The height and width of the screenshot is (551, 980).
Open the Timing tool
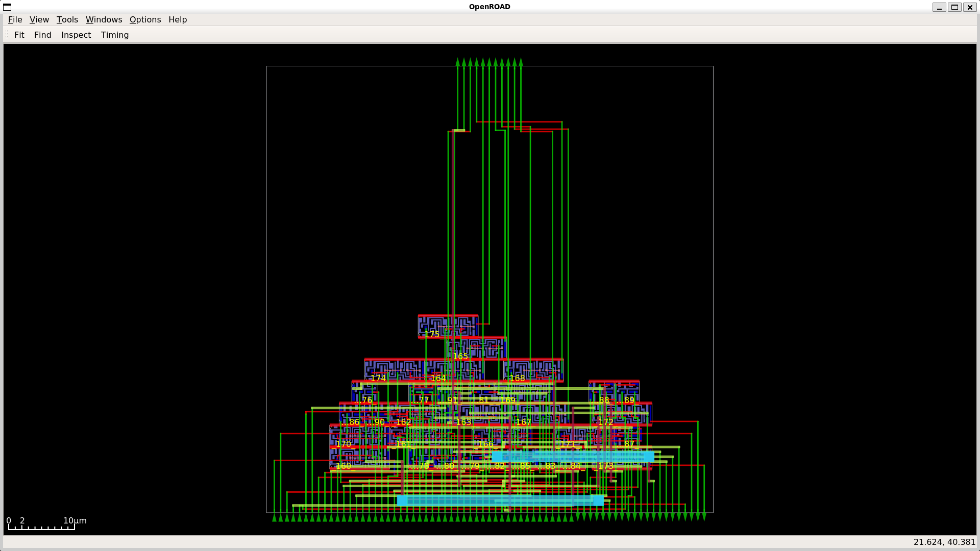point(114,35)
